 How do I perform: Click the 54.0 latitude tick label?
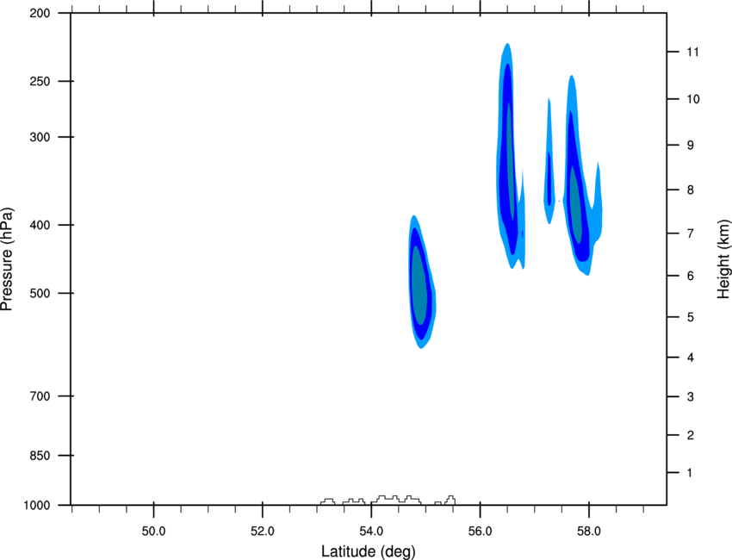pos(371,532)
